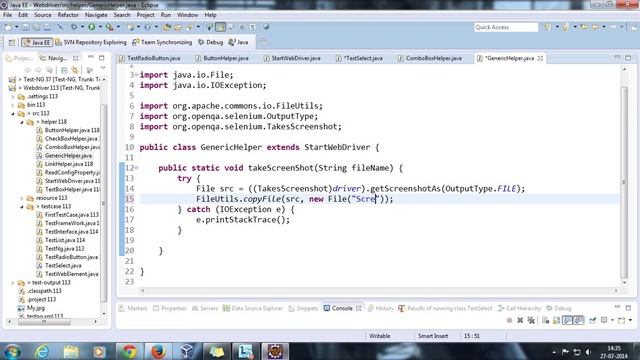The width and height of the screenshot is (640, 360).
Task: Click the Quick Access search field
Action: point(506,27)
